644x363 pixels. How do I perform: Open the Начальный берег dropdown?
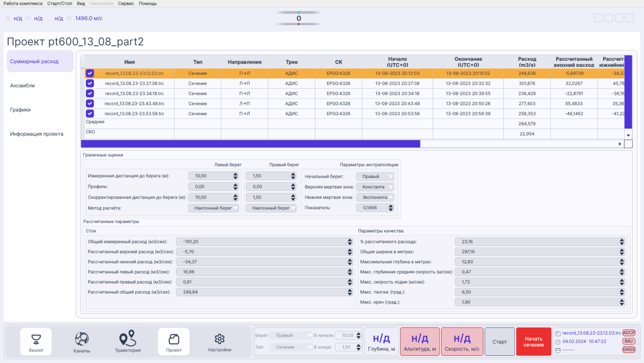[x=375, y=176]
